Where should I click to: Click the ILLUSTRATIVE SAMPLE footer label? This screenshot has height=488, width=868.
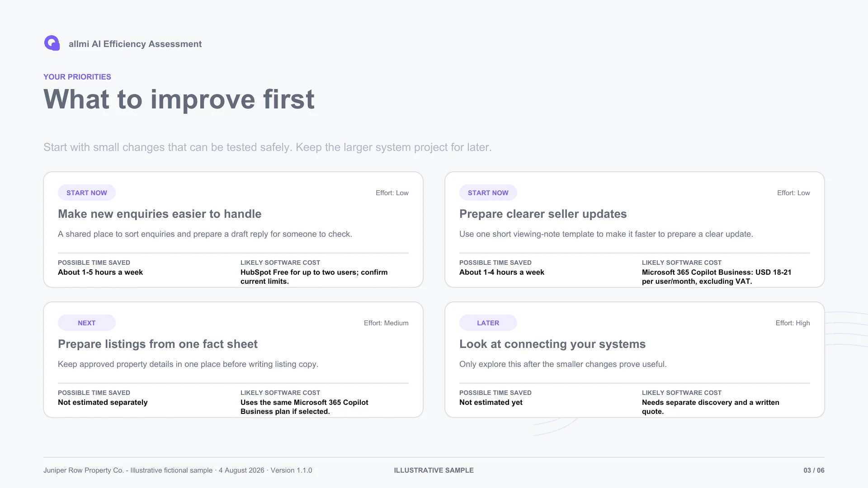click(x=434, y=470)
